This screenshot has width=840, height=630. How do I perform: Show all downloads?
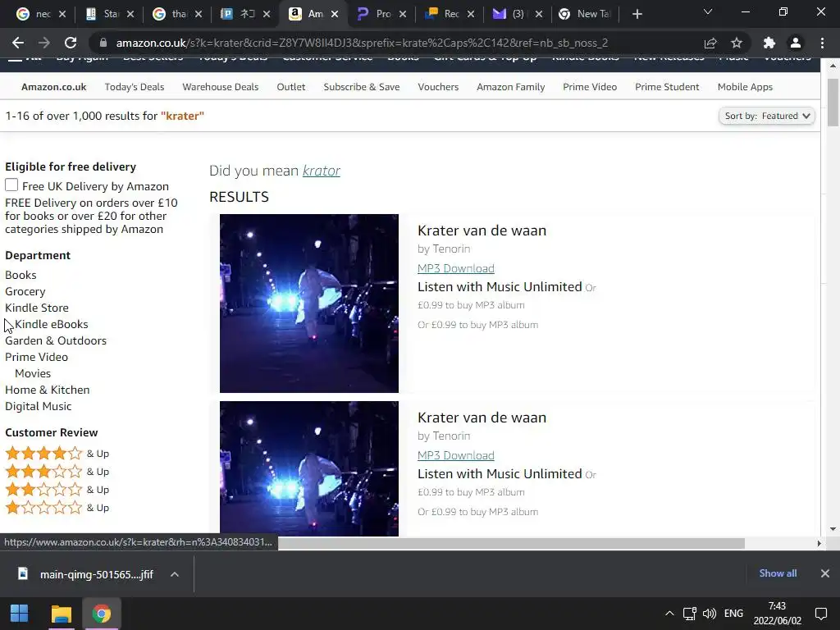[778, 573]
